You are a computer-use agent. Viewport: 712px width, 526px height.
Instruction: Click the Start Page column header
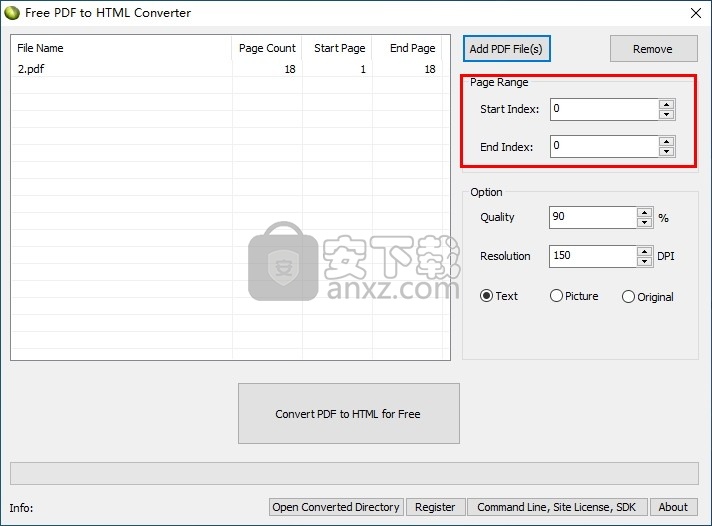tap(337, 48)
